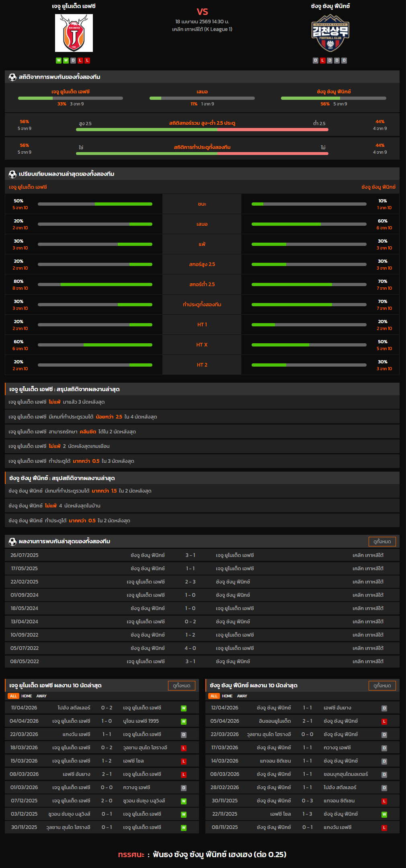
Task: Click the Gimcheon Sangmu team crest
Action: 330,33
